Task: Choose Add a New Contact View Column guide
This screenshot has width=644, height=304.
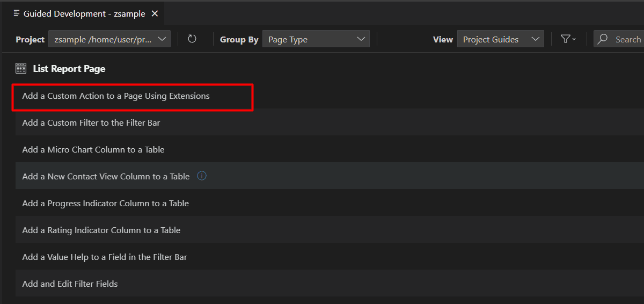Action: point(106,177)
